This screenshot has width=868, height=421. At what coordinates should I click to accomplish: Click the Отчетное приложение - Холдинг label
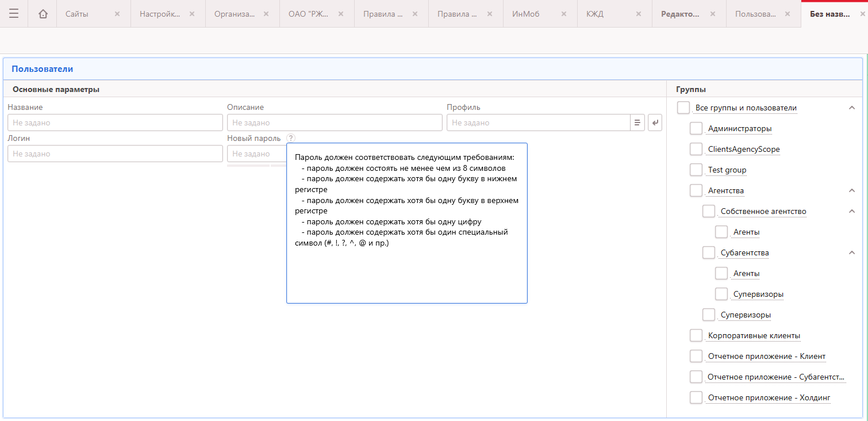tap(769, 397)
